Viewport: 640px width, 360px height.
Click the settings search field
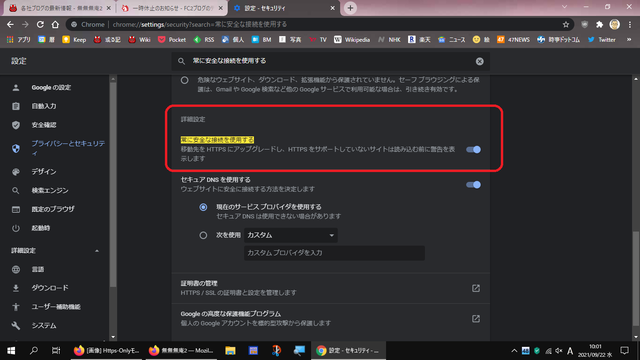[331, 61]
